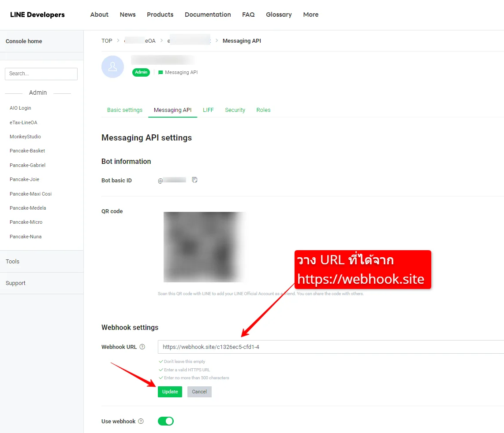Click the Bot basic ID label

coord(116,181)
